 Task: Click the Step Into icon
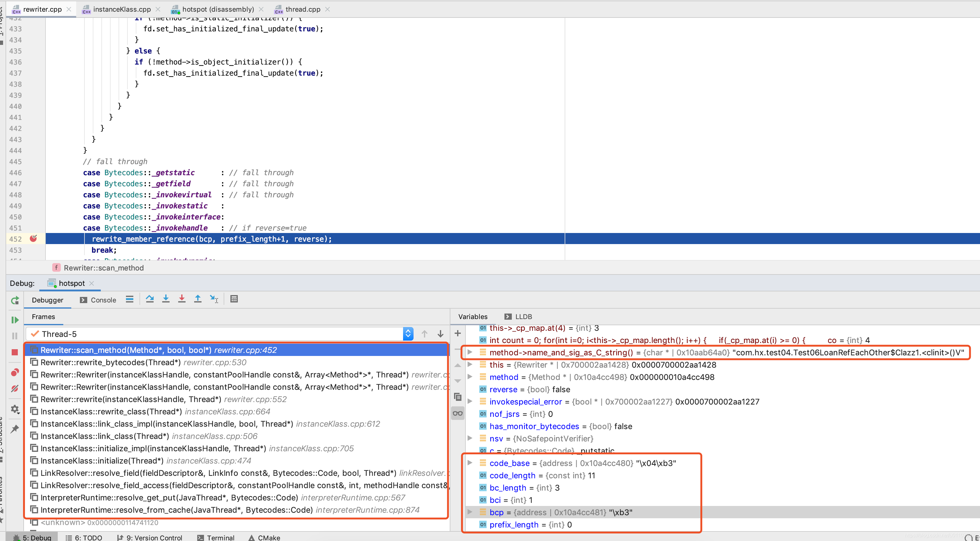(x=166, y=299)
